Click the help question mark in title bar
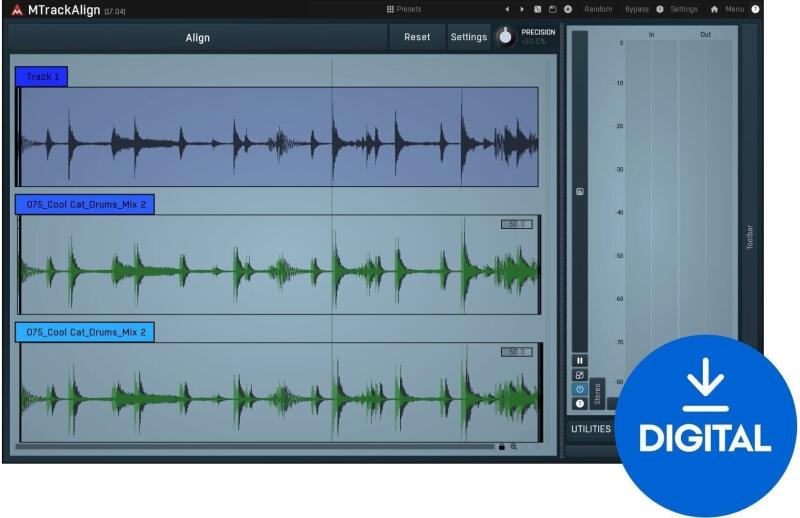This screenshot has width=800, height=518. [755, 9]
